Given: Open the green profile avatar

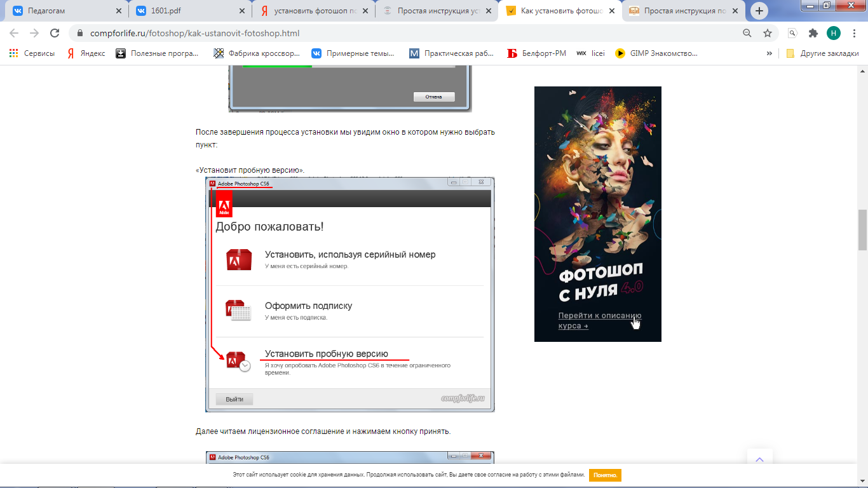Looking at the screenshot, I should coord(834,33).
